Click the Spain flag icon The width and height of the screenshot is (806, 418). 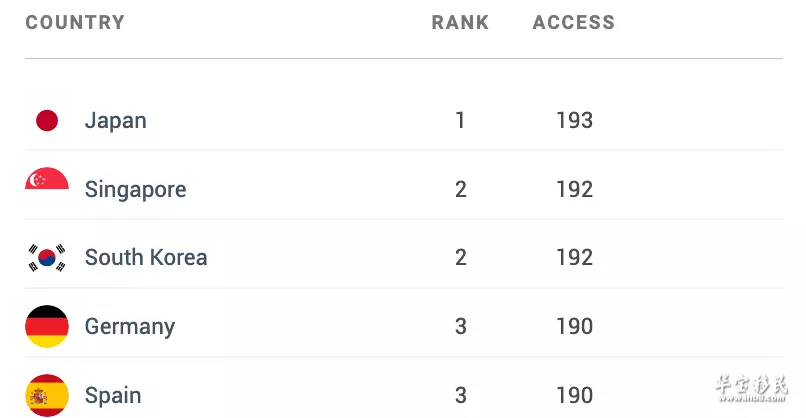tap(47, 395)
